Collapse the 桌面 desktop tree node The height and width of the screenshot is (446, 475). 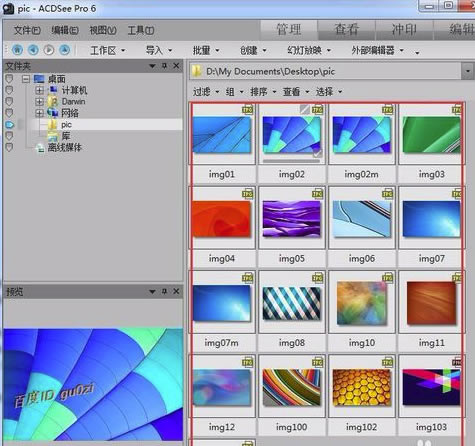tap(26, 79)
